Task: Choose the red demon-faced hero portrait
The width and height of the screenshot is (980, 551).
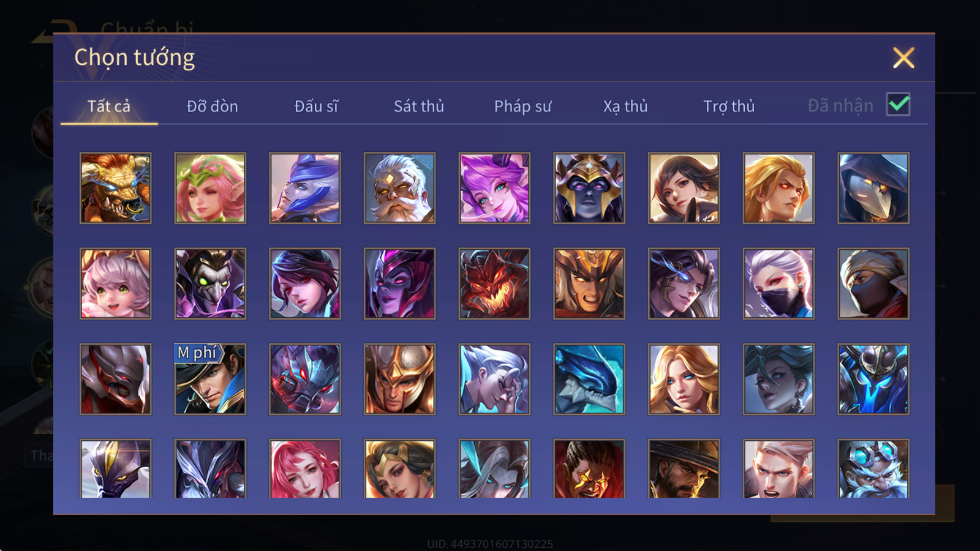Action: 494,283
